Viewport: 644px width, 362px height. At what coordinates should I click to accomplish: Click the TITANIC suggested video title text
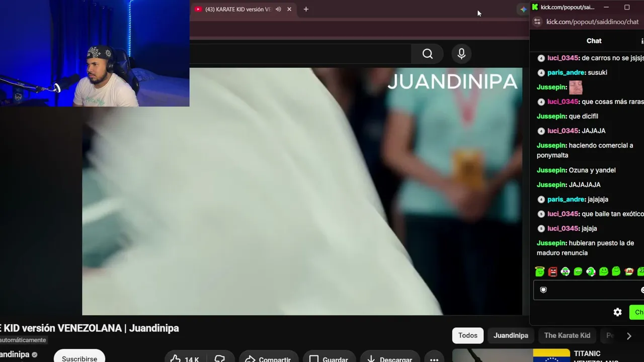pos(596,356)
